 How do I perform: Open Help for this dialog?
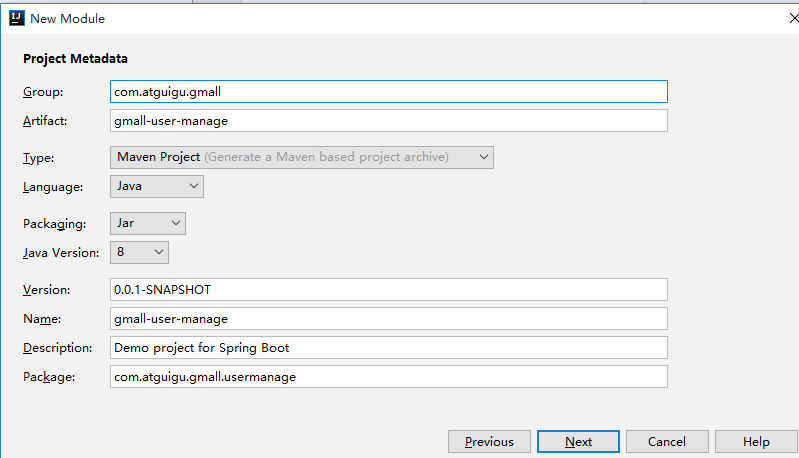756,442
